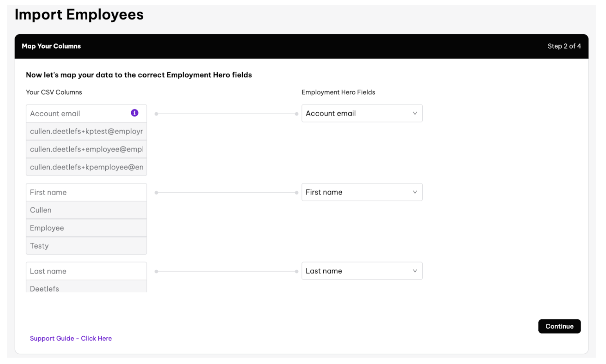Viewport: 606px width, 364px height.
Task: Select the Deetlefs sample value
Action: coord(86,288)
